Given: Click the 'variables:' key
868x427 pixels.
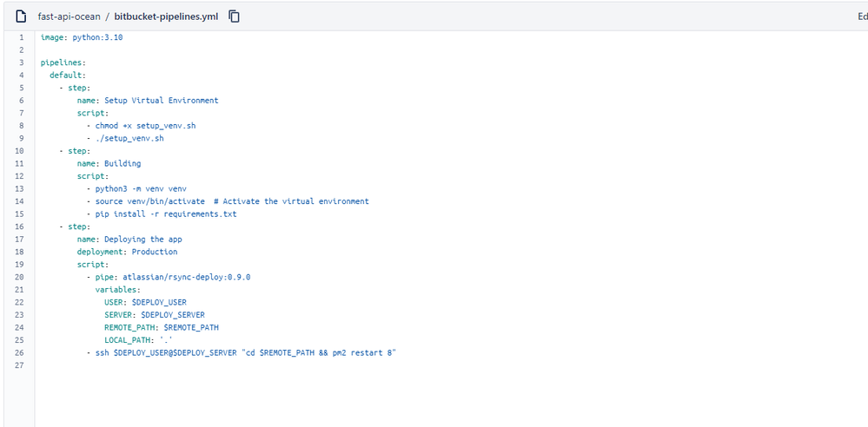Looking at the screenshot, I should 118,290.
